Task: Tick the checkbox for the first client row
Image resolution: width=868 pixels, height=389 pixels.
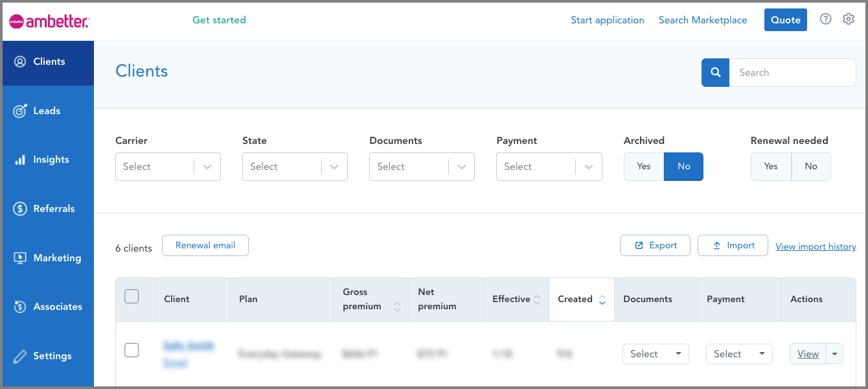Action: pos(131,350)
